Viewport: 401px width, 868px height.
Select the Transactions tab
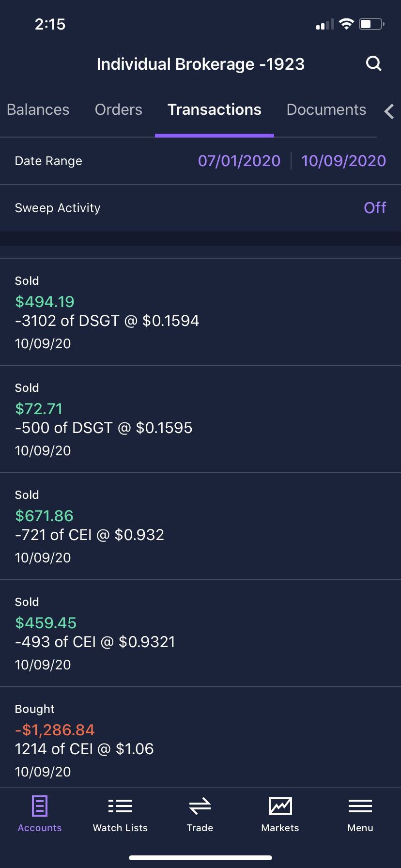[x=215, y=110]
